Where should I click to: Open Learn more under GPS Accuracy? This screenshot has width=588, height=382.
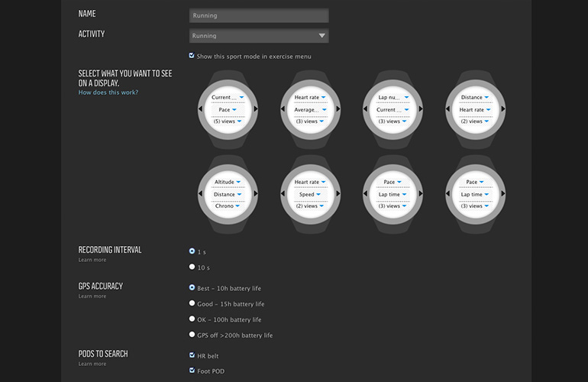92,296
